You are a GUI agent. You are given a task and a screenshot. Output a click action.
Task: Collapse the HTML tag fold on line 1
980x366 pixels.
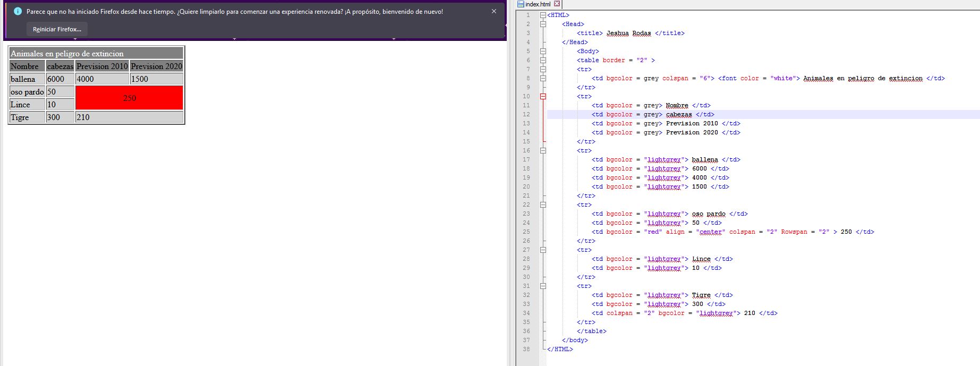point(543,15)
